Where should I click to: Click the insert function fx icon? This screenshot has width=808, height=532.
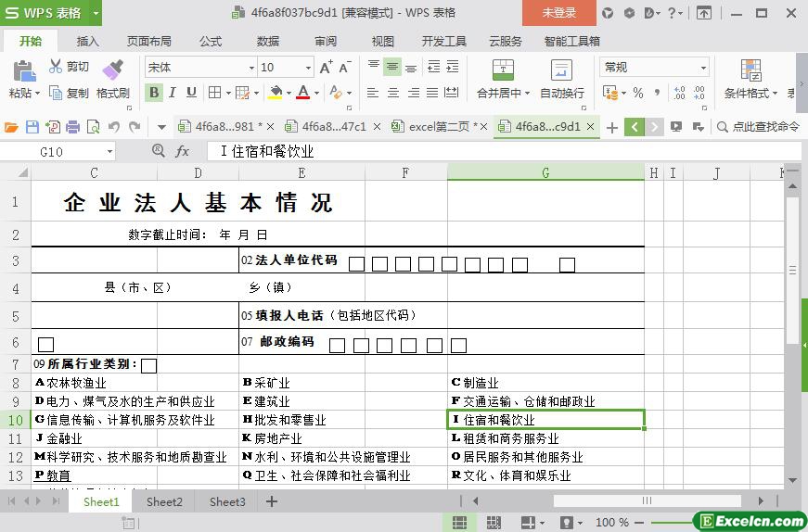point(183,151)
